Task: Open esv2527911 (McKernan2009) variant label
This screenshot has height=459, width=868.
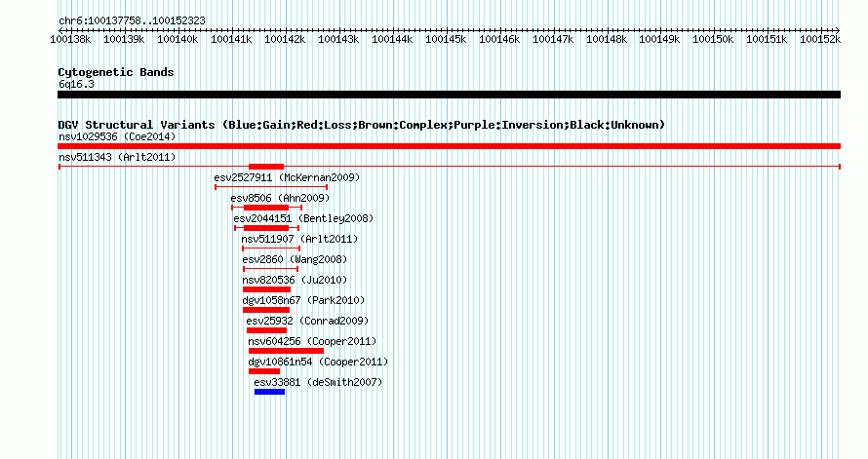Action: coord(287,177)
